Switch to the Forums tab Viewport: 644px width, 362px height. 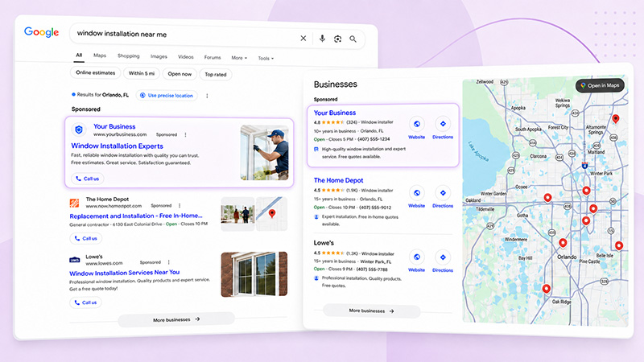tap(213, 57)
